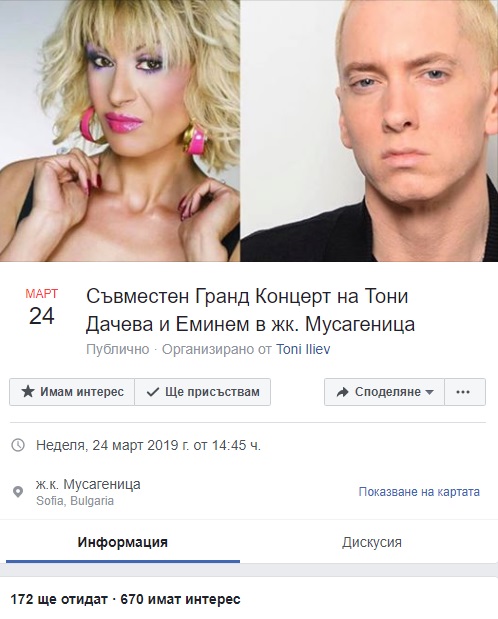Click the event title Съвместен Гранд Концерт
Viewport: 498px width, 619px height.
click(250, 310)
